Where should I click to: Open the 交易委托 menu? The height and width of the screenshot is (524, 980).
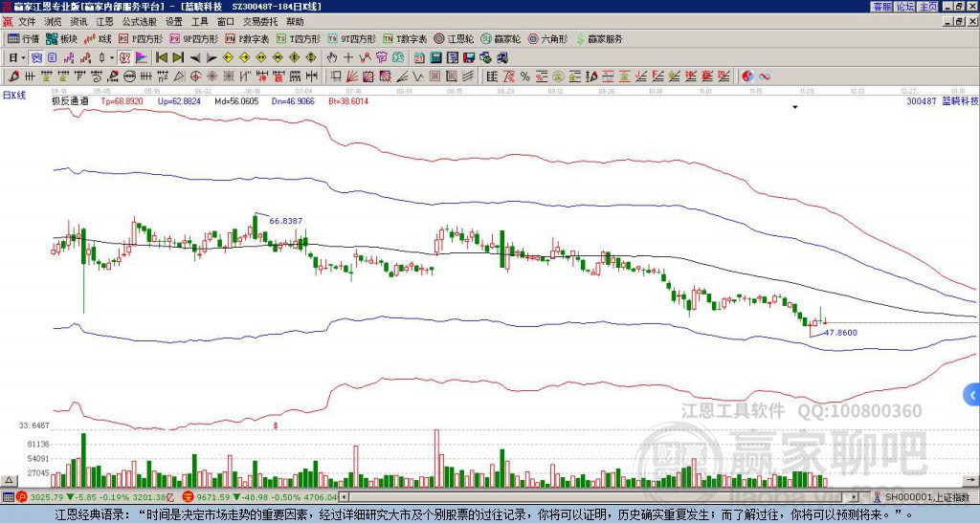[x=260, y=22]
